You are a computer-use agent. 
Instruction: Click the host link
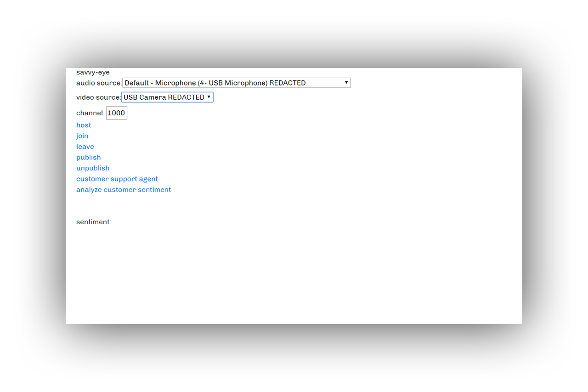84,125
